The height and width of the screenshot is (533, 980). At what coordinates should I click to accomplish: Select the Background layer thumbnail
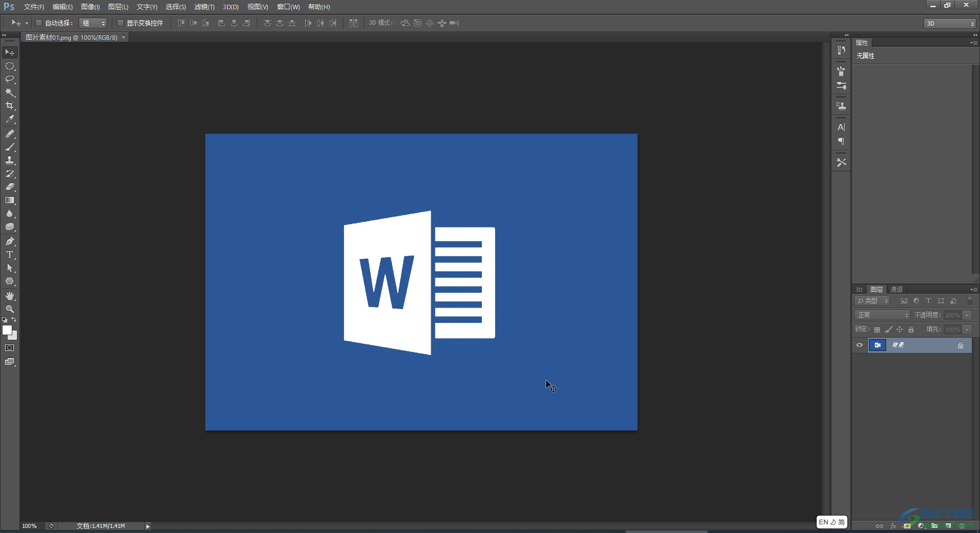click(x=877, y=345)
